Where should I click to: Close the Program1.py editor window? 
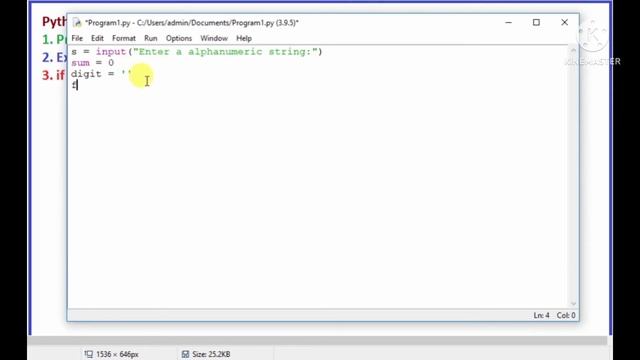point(564,22)
